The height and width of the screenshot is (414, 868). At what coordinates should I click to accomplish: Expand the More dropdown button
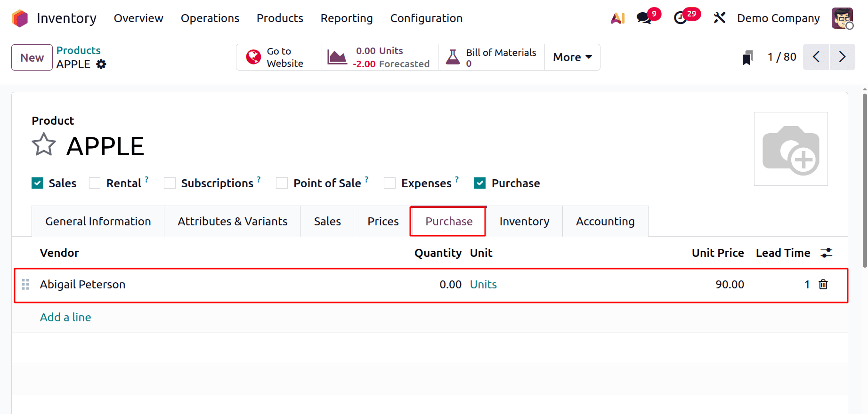click(572, 57)
